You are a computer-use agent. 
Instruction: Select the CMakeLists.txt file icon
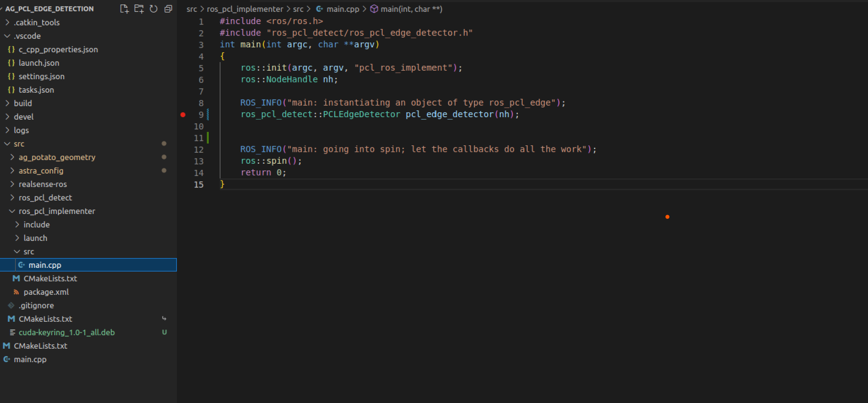tap(16, 278)
